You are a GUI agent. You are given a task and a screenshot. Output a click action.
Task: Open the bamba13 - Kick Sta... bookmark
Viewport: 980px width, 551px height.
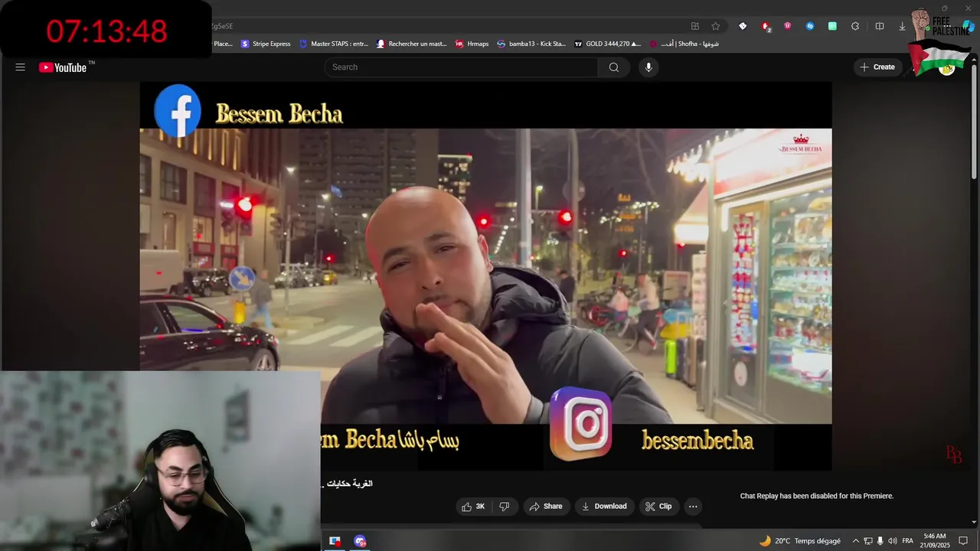(531, 44)
